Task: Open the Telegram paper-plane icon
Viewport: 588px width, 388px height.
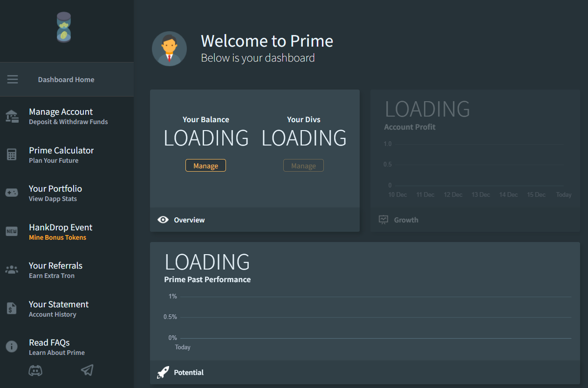Action: 87,370
